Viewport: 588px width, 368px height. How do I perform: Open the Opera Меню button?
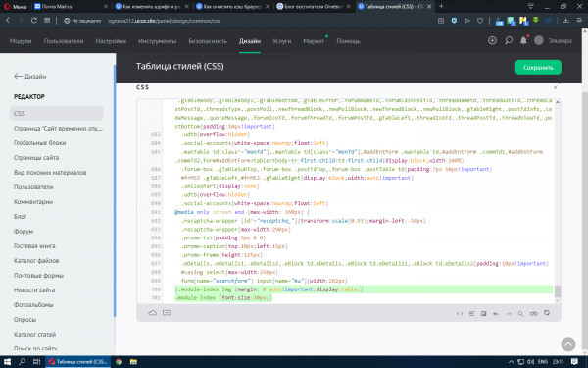pos(16,7)
